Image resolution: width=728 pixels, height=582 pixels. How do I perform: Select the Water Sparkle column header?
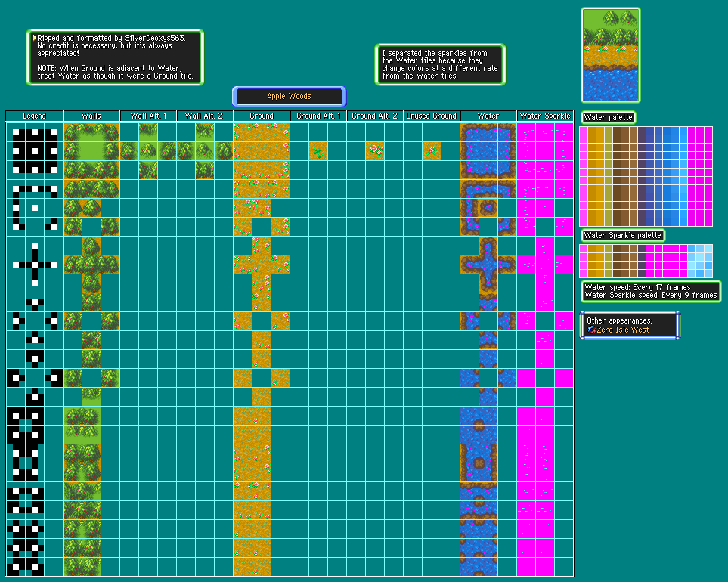(545, 116)
